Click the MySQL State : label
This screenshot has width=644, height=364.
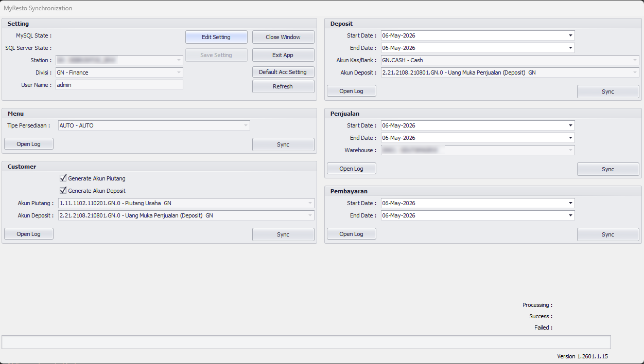(x=34, y=35)
